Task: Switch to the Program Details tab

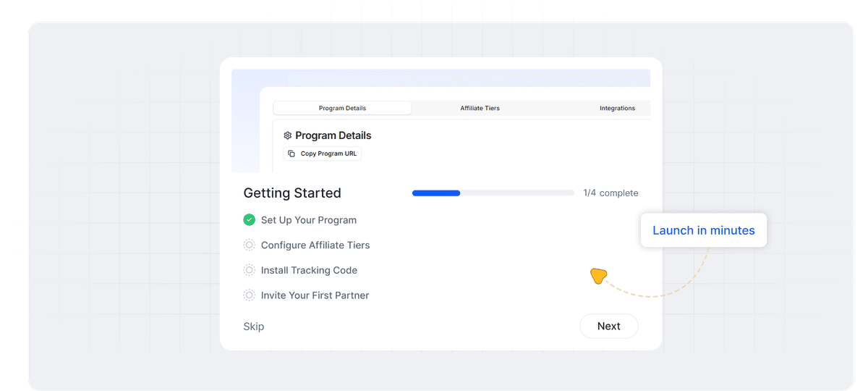Action: pos(342,109)
